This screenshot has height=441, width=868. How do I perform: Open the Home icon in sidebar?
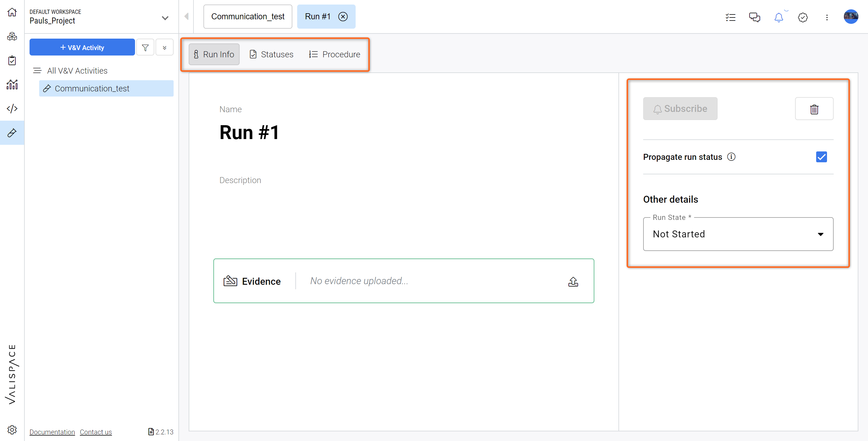(12, 12)
